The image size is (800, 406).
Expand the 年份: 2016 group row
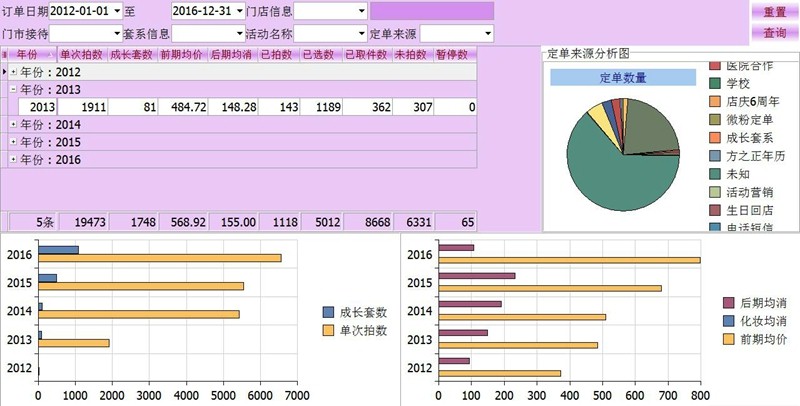tap(13, 159)
